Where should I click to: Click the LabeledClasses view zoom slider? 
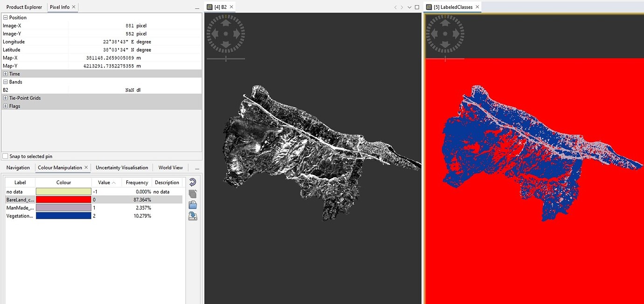pyautogui.click(x=445, y=59)
